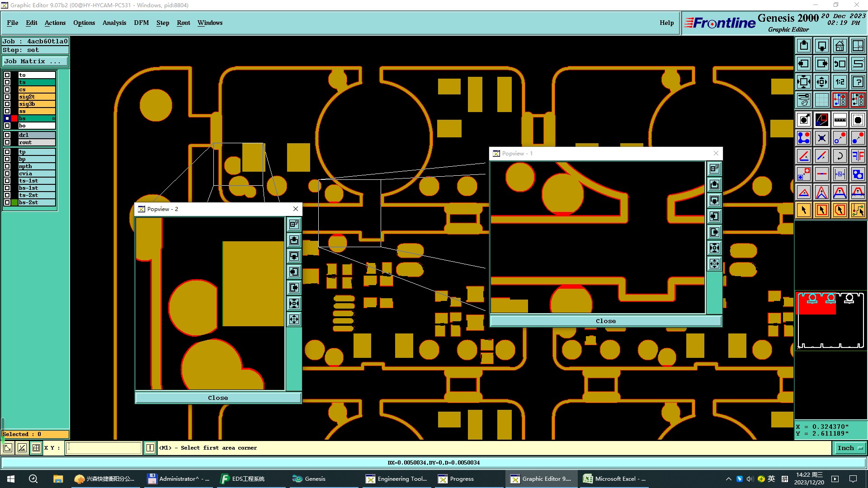
Task: Click the red bs layer color swatch
Action: click(14, 118)
